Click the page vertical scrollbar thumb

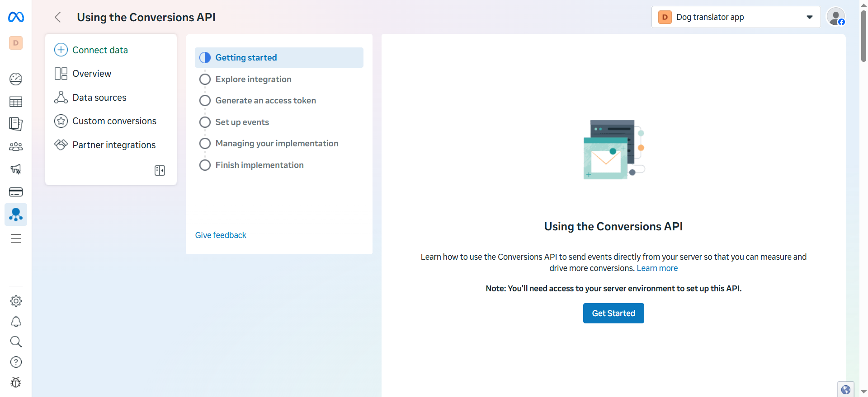(863, 35)
